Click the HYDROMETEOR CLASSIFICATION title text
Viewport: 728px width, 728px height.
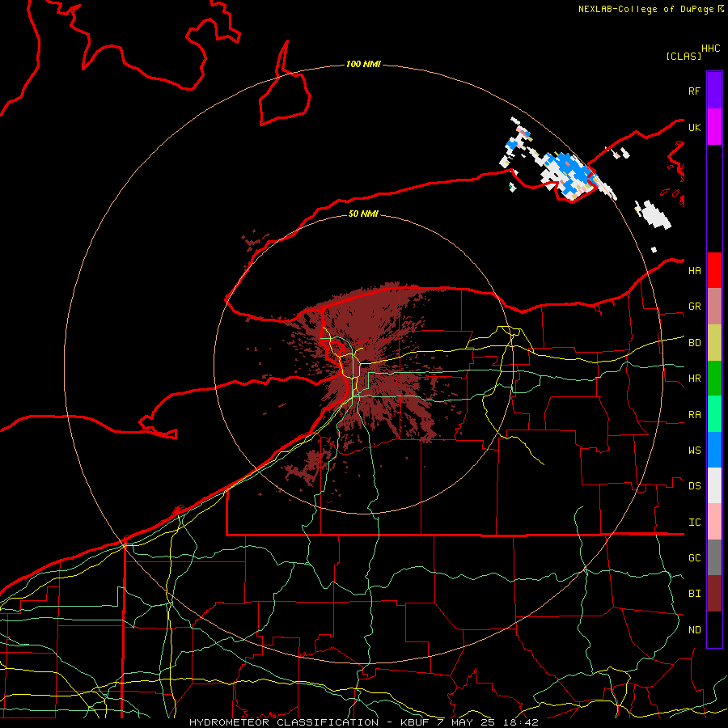click(284, 722)
